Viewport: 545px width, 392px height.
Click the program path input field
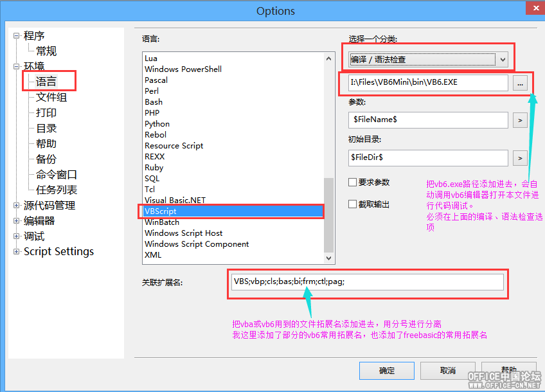coord(428,83)
